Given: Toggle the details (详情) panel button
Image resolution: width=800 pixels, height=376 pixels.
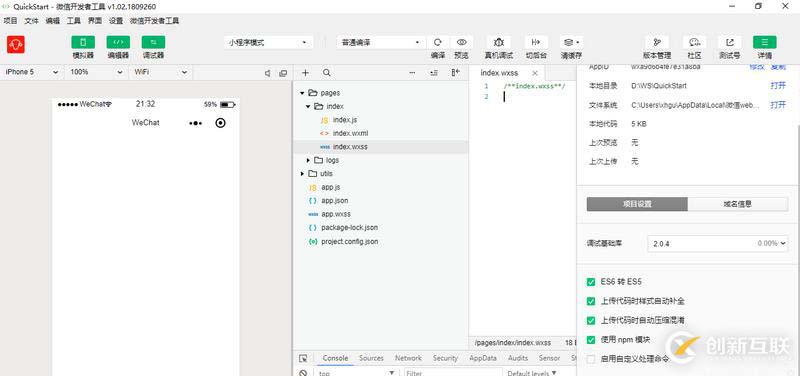Looking at the screenshot, I should pos(765,42).
